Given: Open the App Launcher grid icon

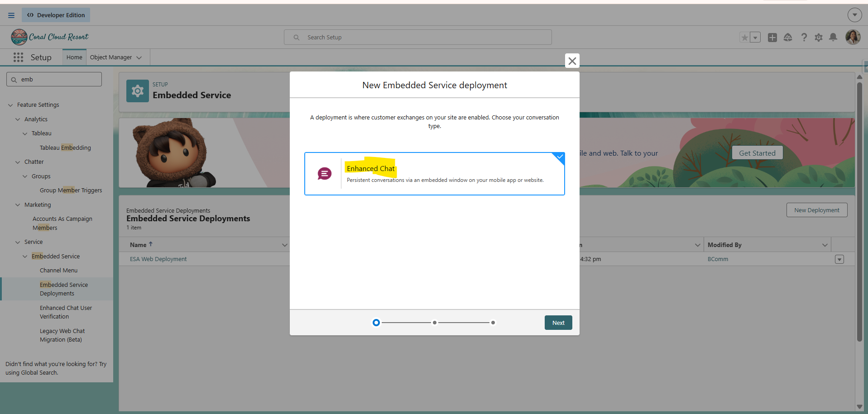Looking at the screenshot, I should pyautogui.click(x=18, y=57).
